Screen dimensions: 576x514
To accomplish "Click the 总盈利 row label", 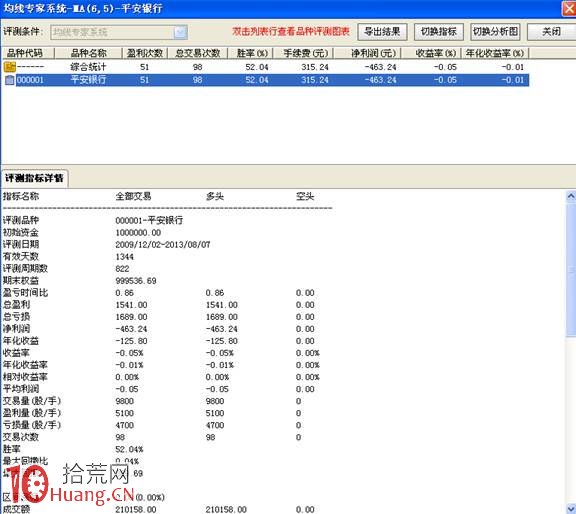I will 17,305.
